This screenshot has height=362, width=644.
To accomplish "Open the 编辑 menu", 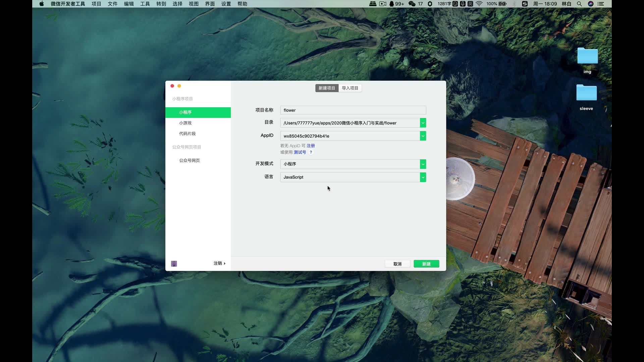I will (129, 4).
